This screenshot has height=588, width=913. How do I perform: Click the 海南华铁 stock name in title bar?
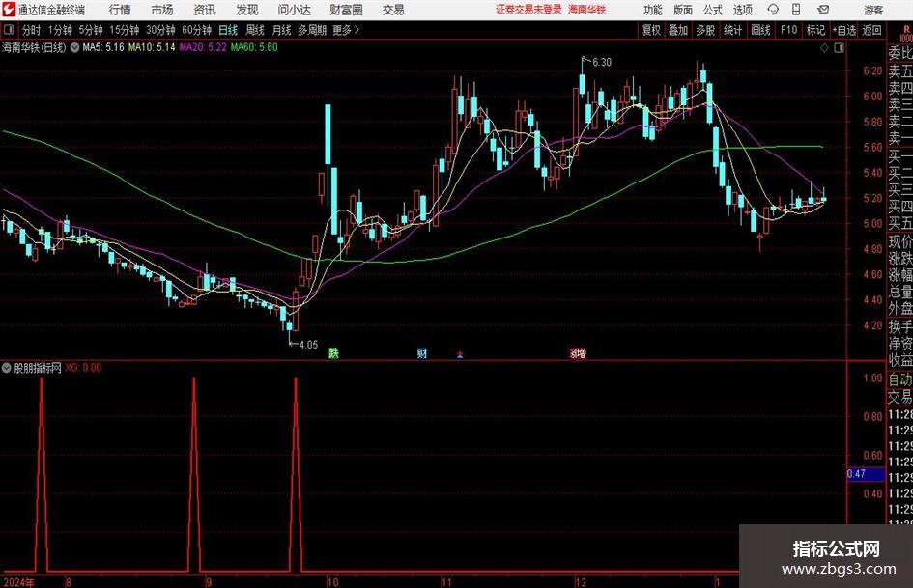587,10
